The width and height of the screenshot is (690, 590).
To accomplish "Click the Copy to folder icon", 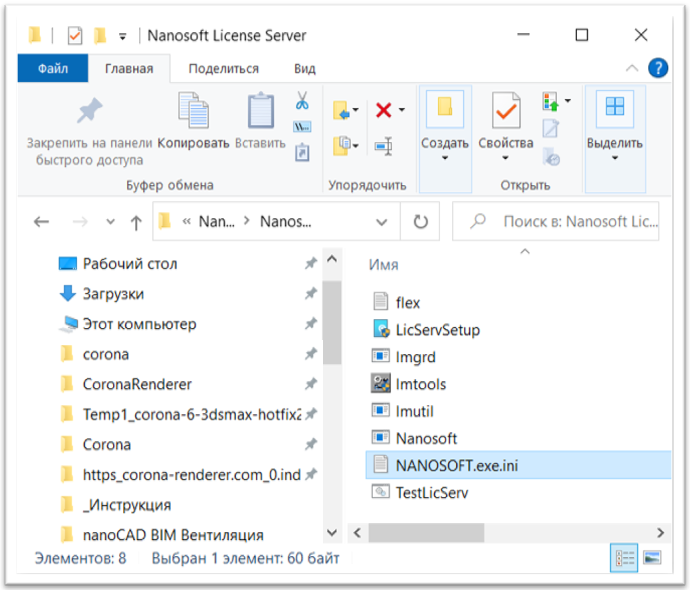I will click(x=341, y=146).
